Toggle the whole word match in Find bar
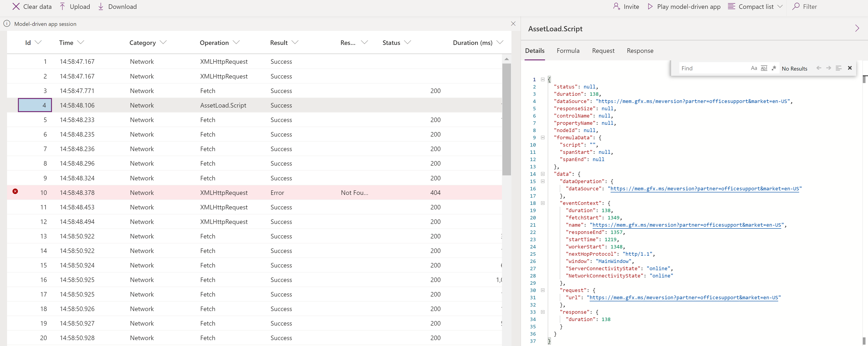This screenshot has height=346, width=868. [763, 68]
